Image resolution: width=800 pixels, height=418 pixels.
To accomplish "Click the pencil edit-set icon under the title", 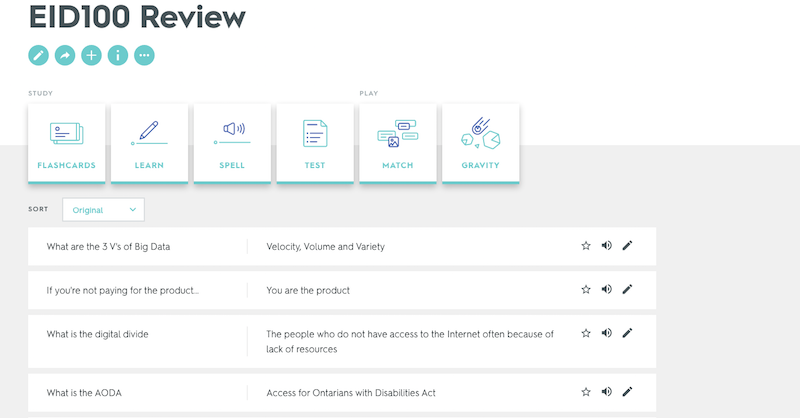I will coord(38,55).
